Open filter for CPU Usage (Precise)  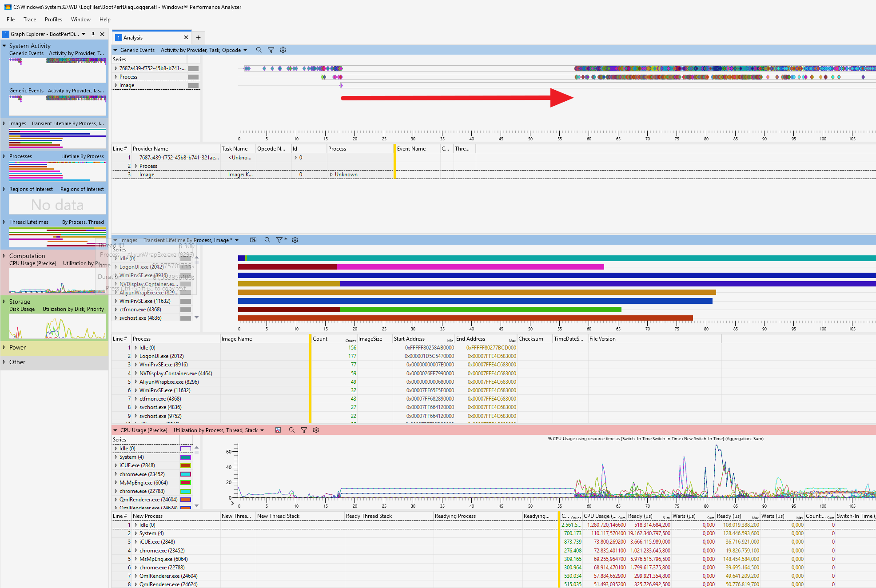304,430
